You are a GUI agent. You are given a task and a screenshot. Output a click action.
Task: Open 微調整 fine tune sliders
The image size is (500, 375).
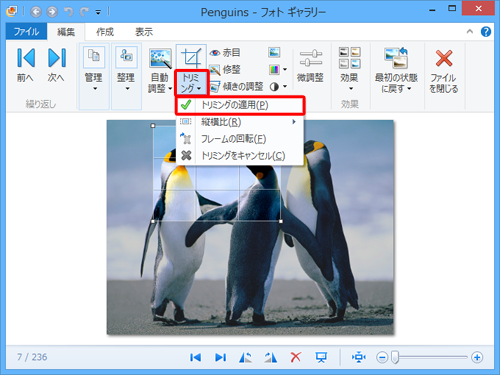310,66
